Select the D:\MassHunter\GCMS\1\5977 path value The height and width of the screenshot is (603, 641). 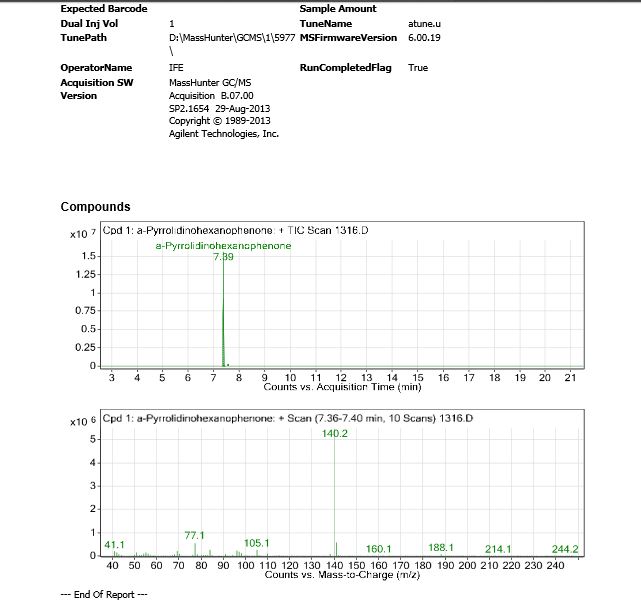coord(232,38)
